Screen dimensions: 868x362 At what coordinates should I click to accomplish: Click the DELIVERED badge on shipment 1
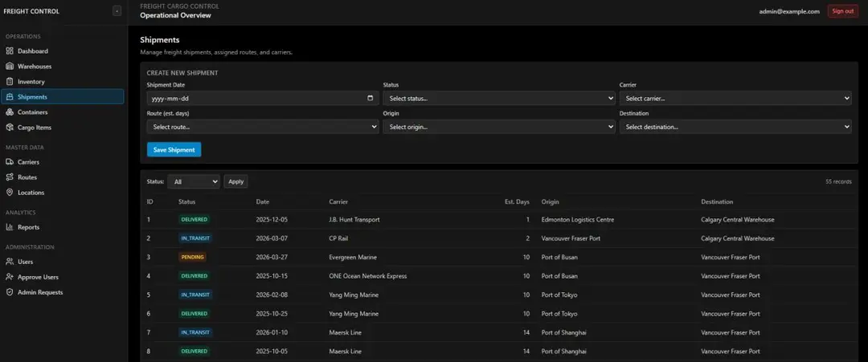(194, 219)
